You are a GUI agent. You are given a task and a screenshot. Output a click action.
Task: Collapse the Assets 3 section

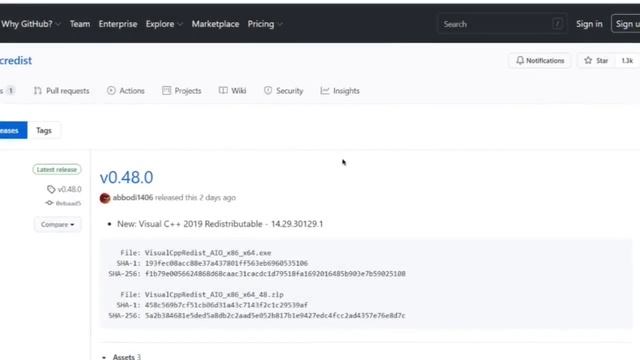point(121,357)
